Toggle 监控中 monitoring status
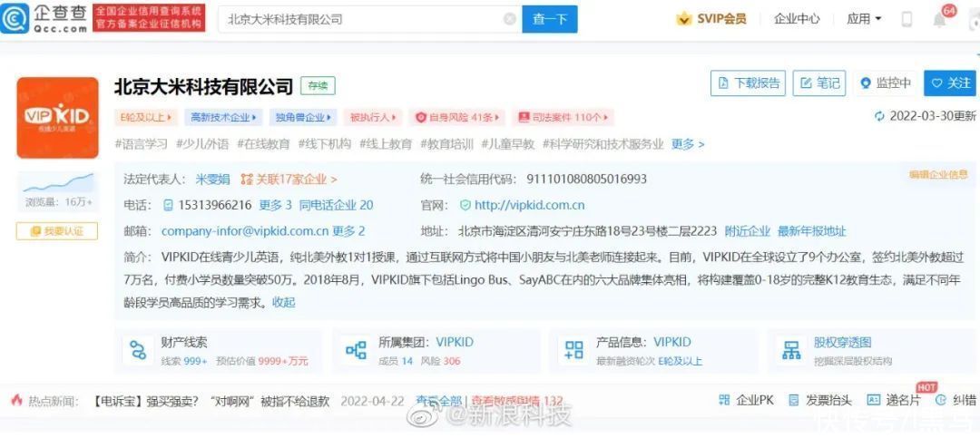The height and width of the screenshot is (438, 980). (x=885, y=83)
